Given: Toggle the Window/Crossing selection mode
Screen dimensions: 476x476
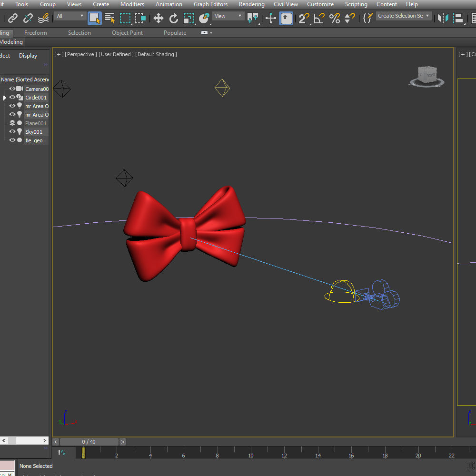Looking at the screenshot, I should [x=140, y=18].
